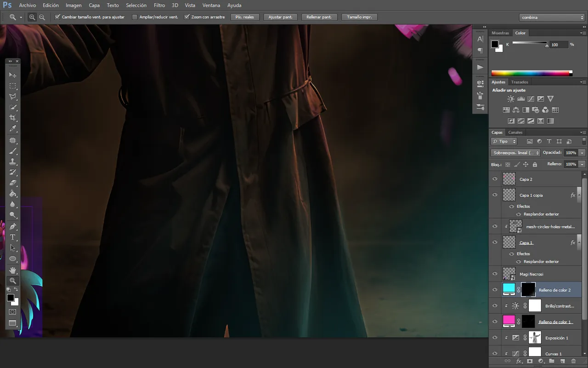Select the Horizontal Type tool
This screenshot has height=368, width=588.
[x=13, y=237]
